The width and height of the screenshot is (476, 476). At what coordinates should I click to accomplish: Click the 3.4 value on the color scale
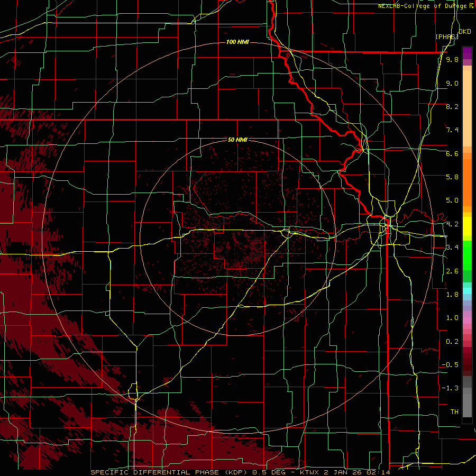pyautogui.click(x=452, y=248)
